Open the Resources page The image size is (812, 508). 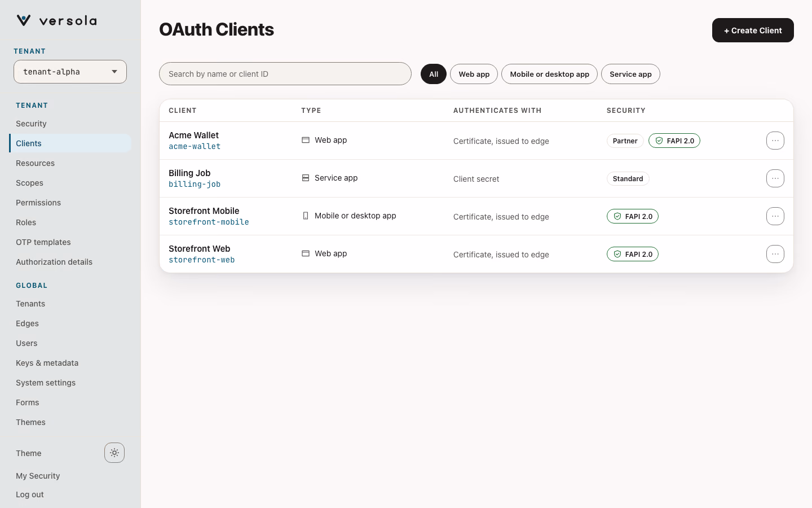pos(70,163)
